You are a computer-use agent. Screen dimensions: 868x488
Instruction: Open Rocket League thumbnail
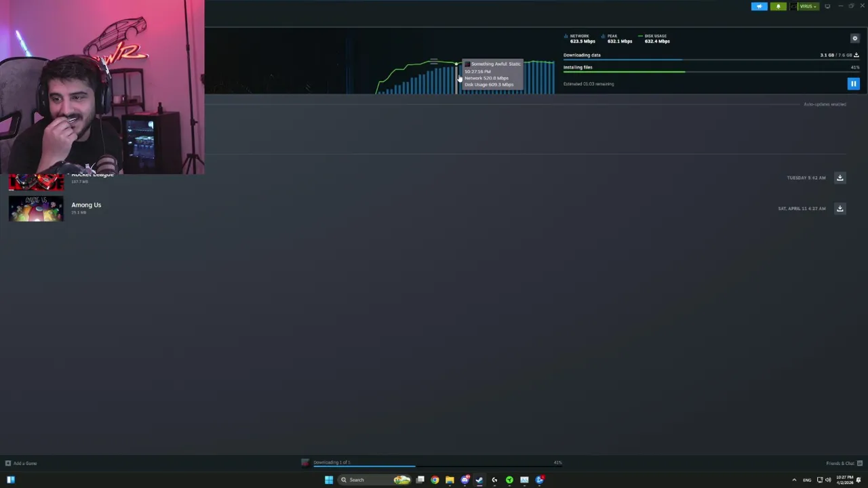(x=36, y=182)
